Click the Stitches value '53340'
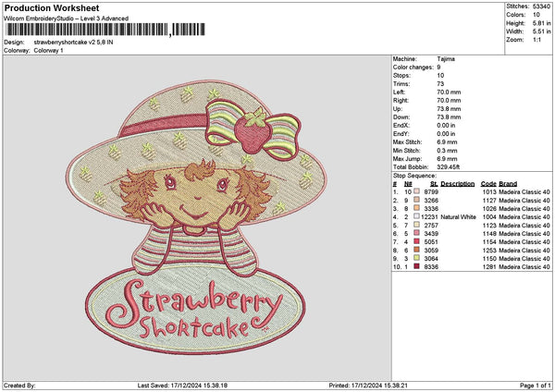Image resolution: width=555 pixels, height=392 pixels. [x=541, y=6]
